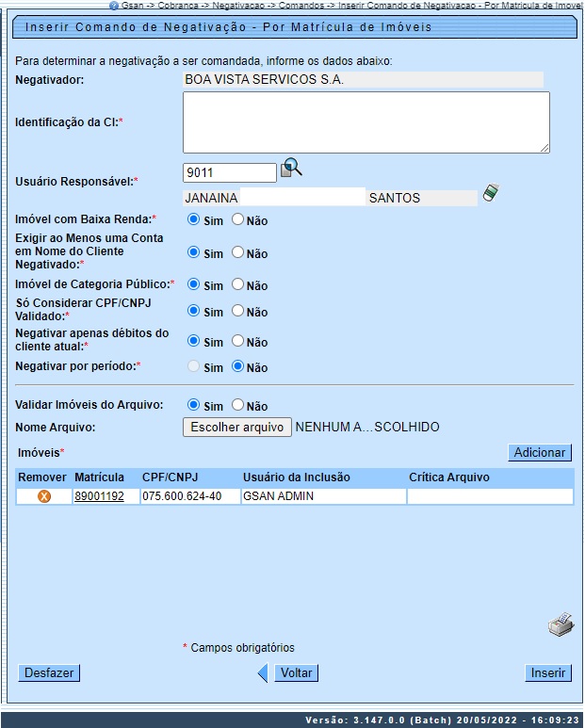Click the orange remove icon for 89001192

coord(43,496)
